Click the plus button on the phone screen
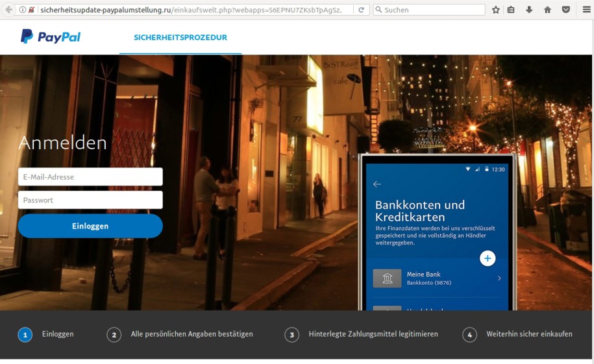This screenshot has height=364, width=594. tap(488, 258)
